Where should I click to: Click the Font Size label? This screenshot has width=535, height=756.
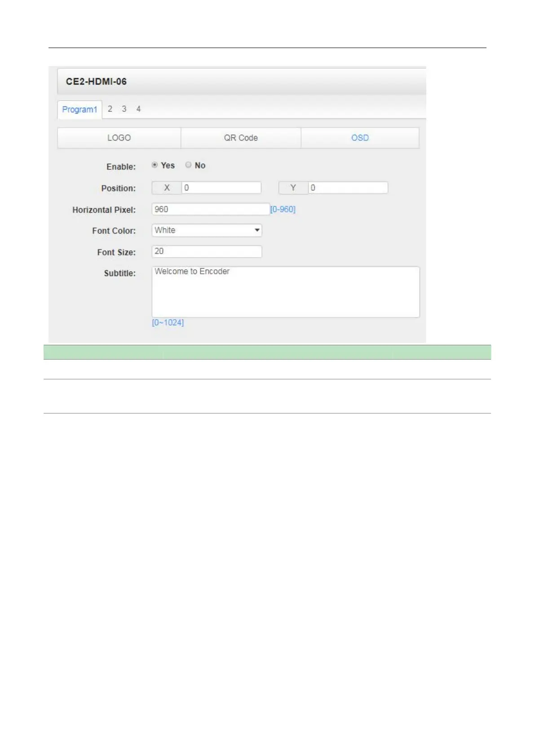(x=116, y=252)
